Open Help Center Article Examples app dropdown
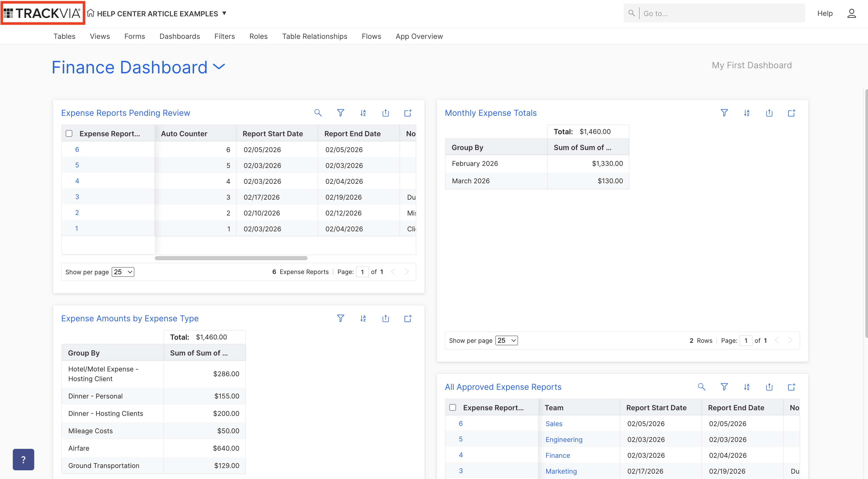 point(224,14)
